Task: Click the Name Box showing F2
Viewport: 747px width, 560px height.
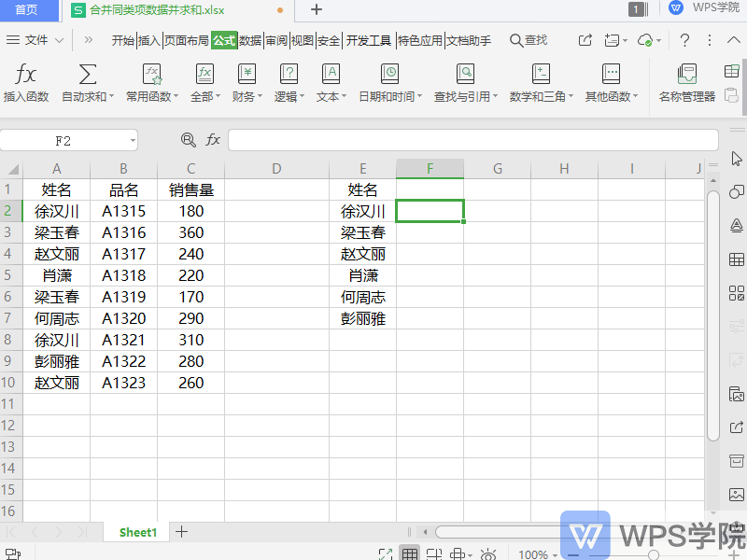Action: tap(63, 141)
